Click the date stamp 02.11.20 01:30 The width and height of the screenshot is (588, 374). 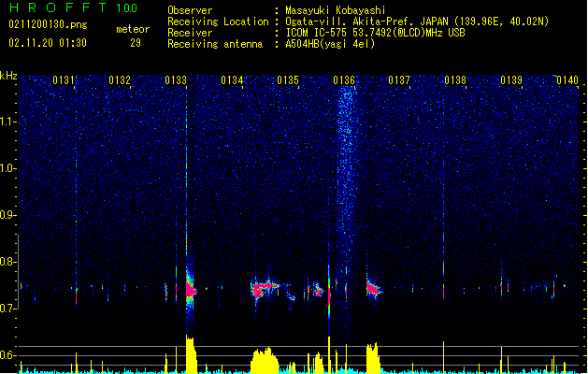[x=48, y=43]
